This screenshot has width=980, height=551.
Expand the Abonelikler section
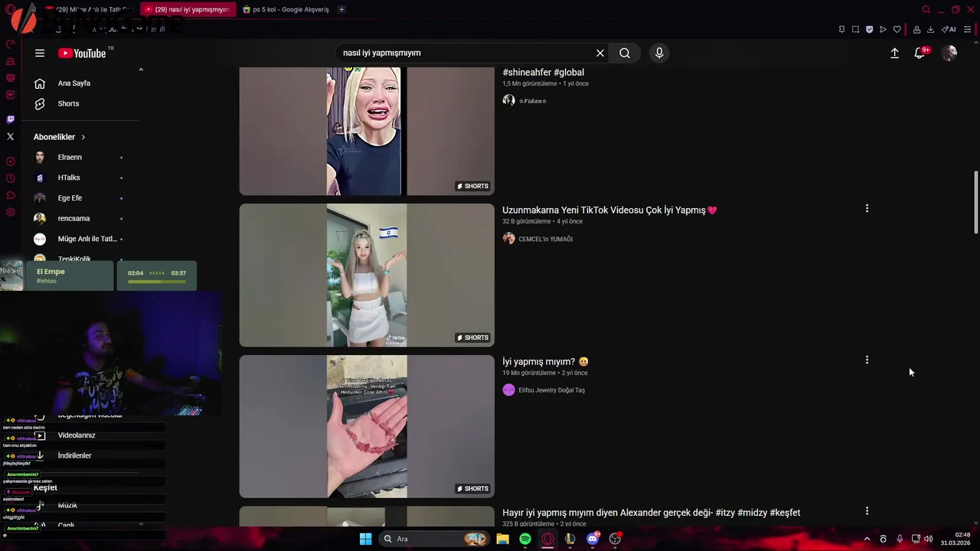pos(60,137)
